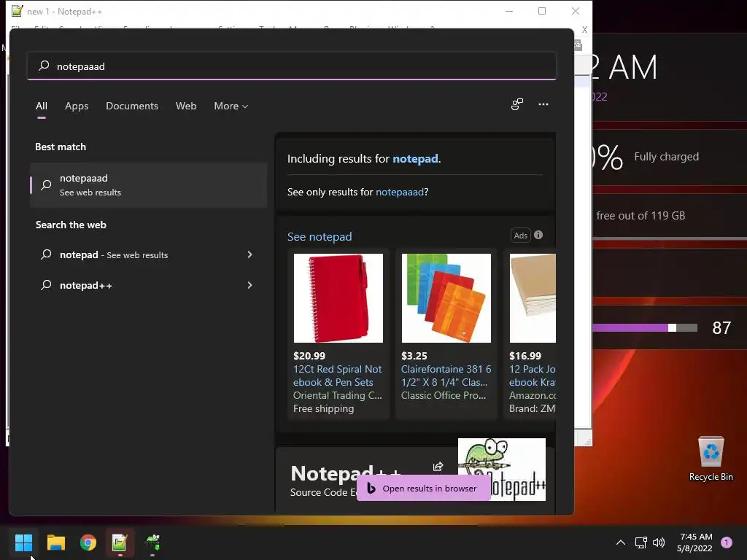
Task: Open the kraft notebook pack thumbnail
Action: click(x=533, y=298)
